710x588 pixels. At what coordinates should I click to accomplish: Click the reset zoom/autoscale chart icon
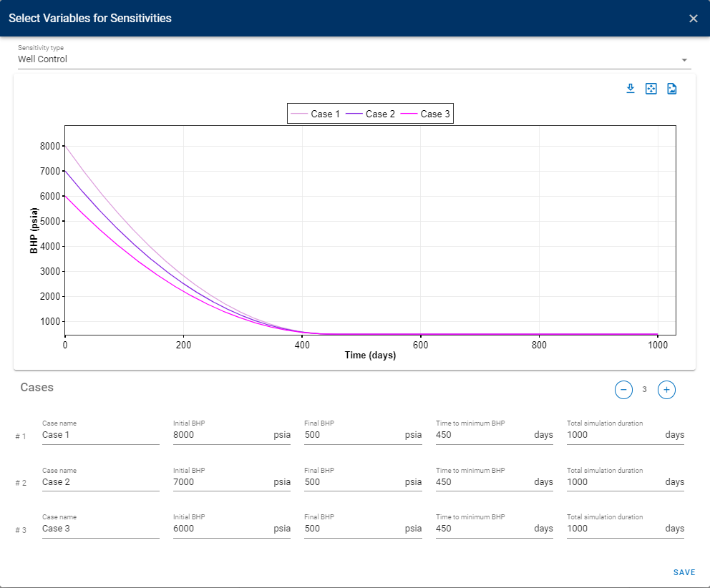651,89
